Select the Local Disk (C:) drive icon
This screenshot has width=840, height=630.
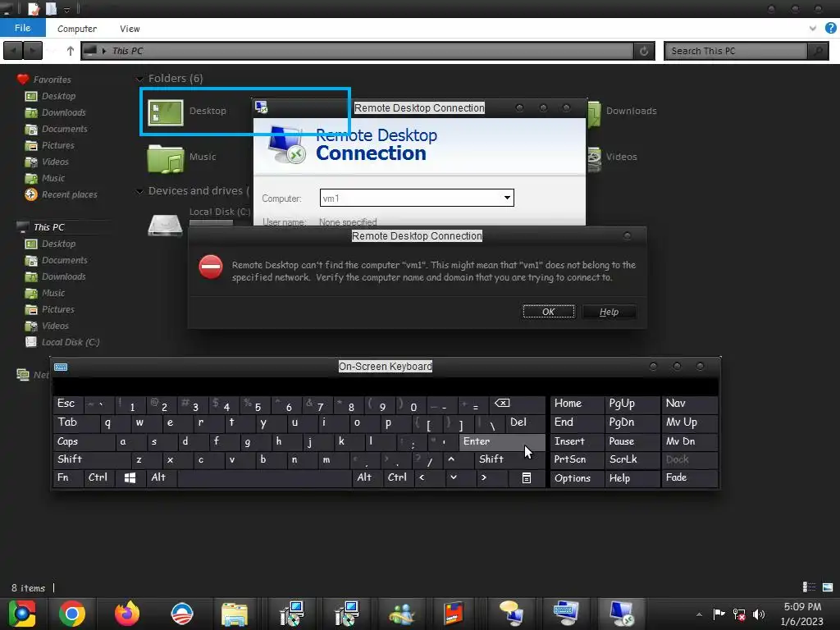[165, 224]
